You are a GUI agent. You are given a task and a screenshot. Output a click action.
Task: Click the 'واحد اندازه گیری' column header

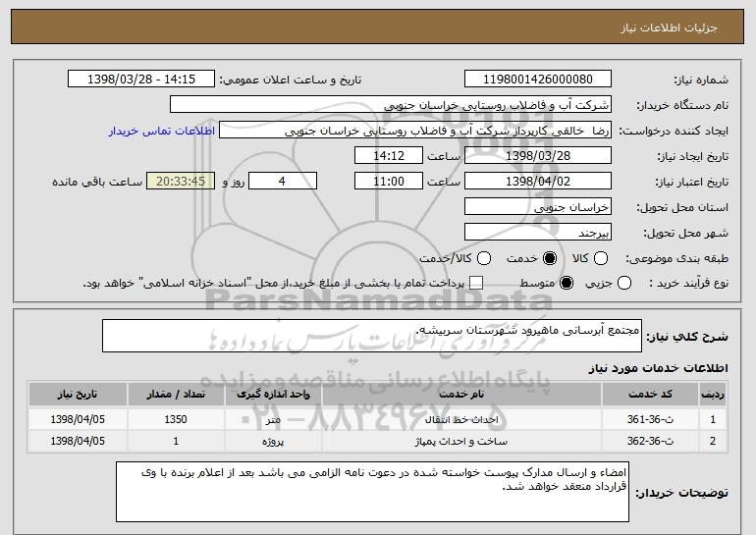273,395
